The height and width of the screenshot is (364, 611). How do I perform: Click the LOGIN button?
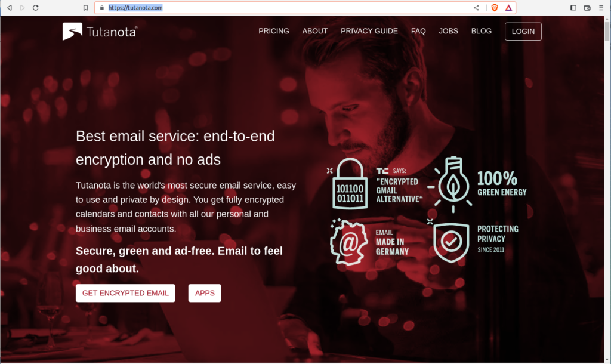(523, 32)
